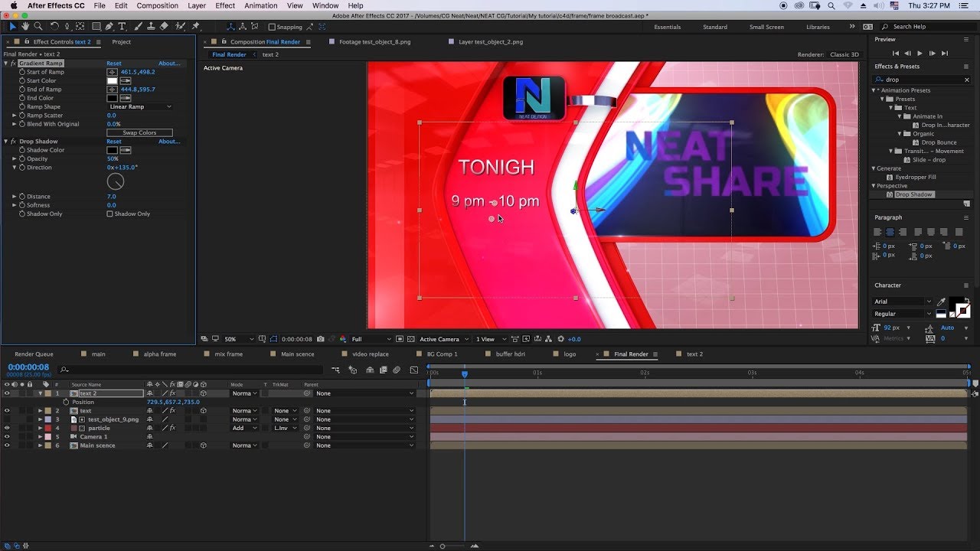Select the Horizontal Type tool

point(122,27)
